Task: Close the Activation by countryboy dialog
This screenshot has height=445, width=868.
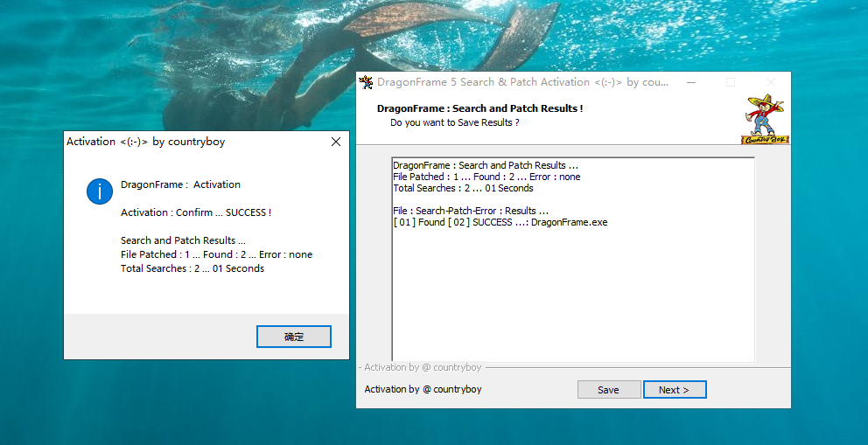Action: (x=335, y=143)
